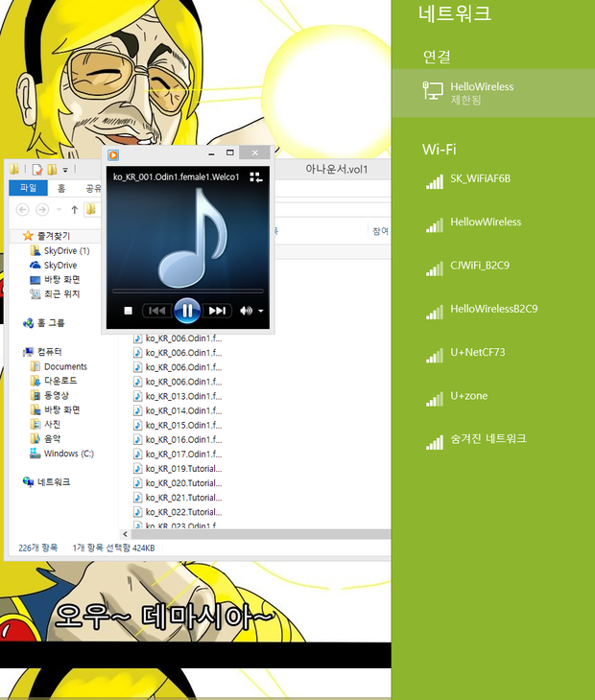
Task: Open 바탕 화면 under favorites
Action: tap(61, 279)
